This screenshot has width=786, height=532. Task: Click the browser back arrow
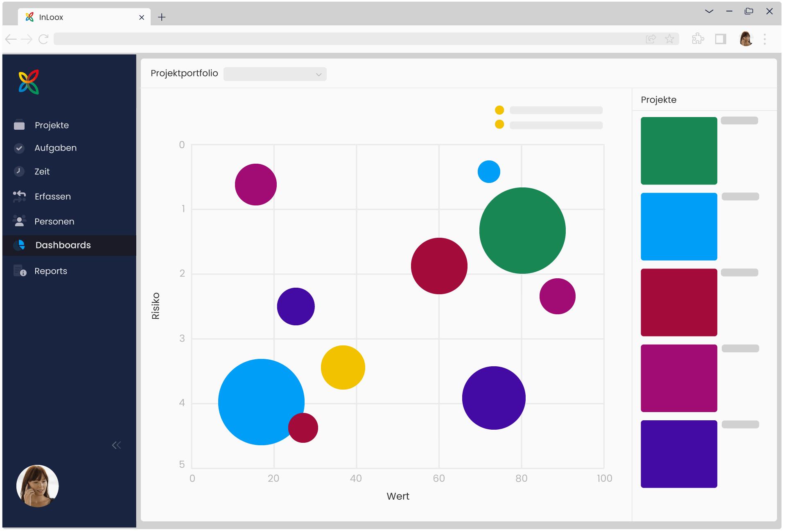11,39
